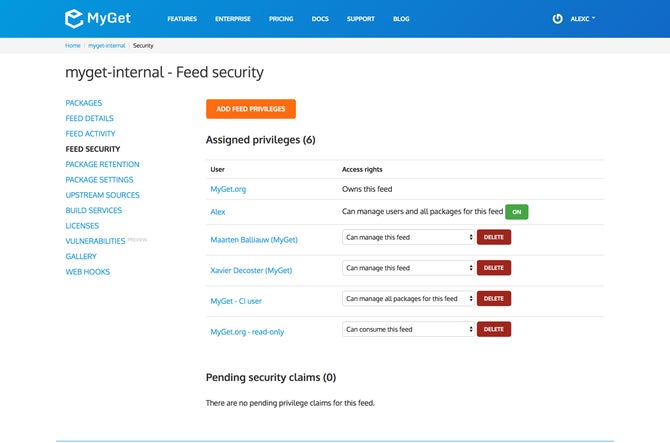This screenshot has height=443, width=670.
Task: Click the 'Assigned privileges (6)' heading
Action: click(x=261, y=140)
